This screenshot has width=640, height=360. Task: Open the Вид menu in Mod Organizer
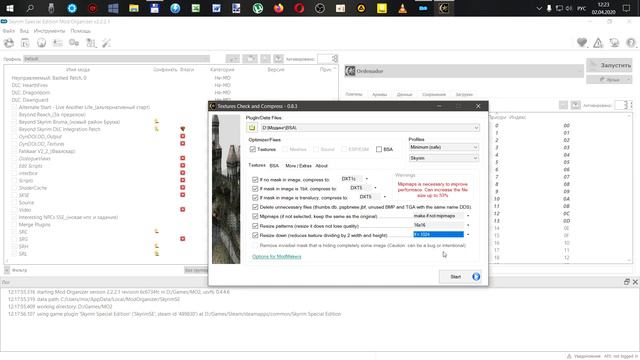point(24,31)
